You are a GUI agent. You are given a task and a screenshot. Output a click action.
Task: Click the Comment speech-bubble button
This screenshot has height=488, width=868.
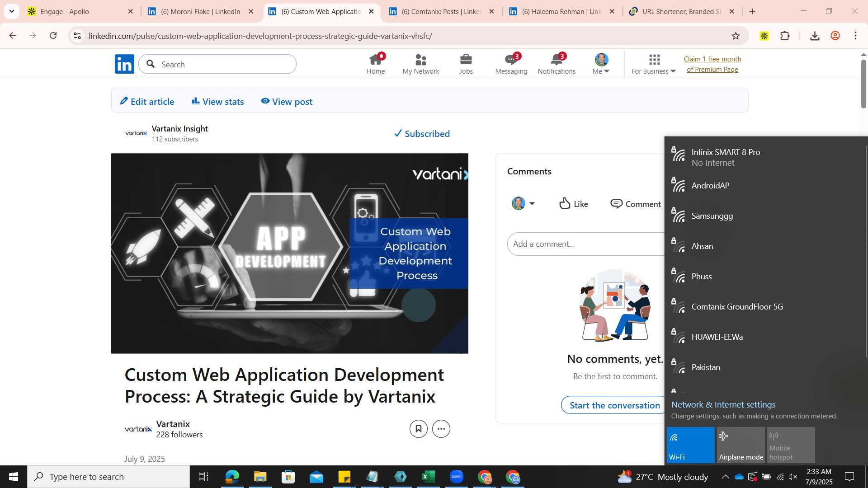click(x=635, y=204)
